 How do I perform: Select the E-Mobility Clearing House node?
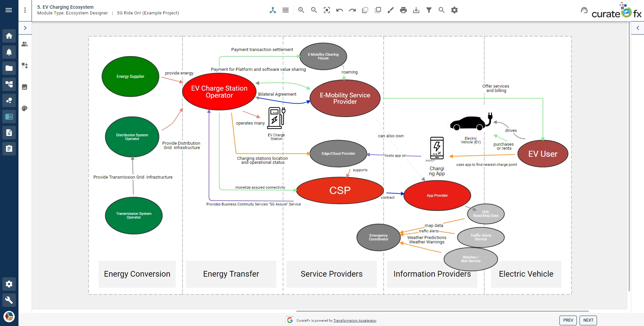click(323, 56)
